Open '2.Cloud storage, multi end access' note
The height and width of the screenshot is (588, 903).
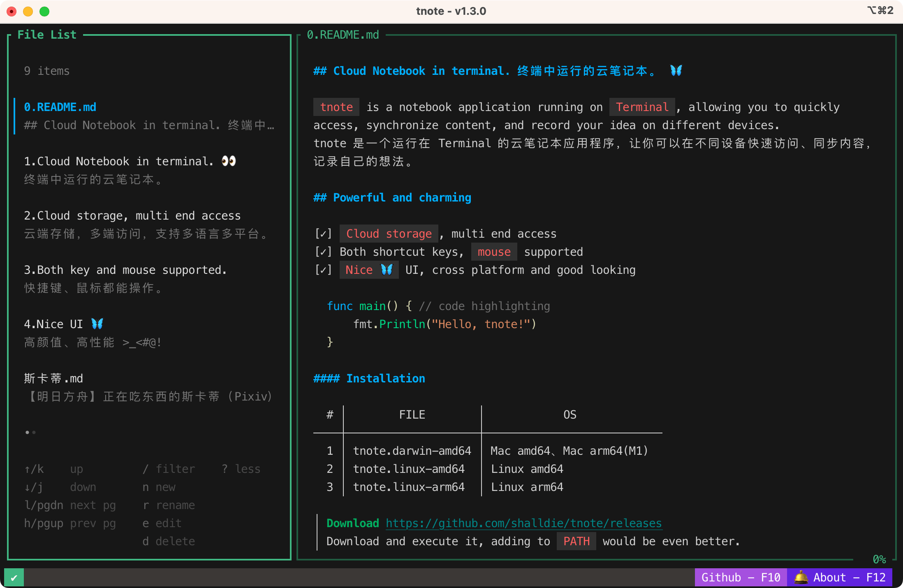132,216
